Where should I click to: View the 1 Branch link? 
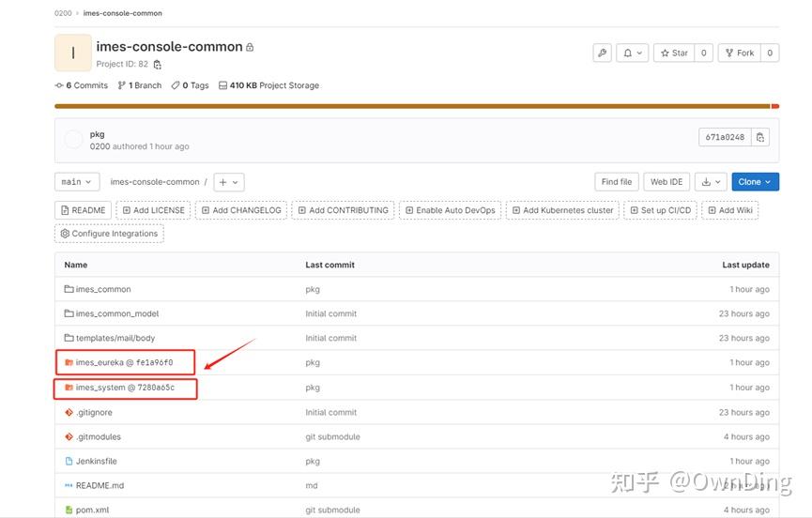[x=140, y=85]
